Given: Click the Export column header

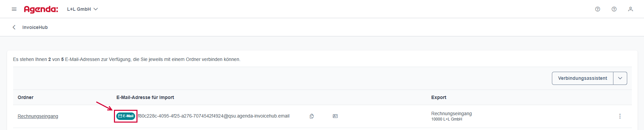Looking at the screenshot, I should pos(439,97).
